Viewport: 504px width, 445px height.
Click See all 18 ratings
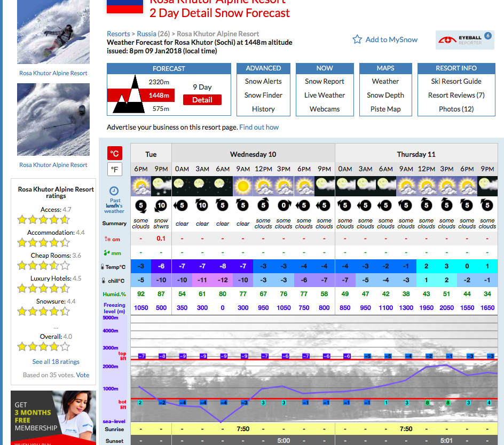click(56, 361)
